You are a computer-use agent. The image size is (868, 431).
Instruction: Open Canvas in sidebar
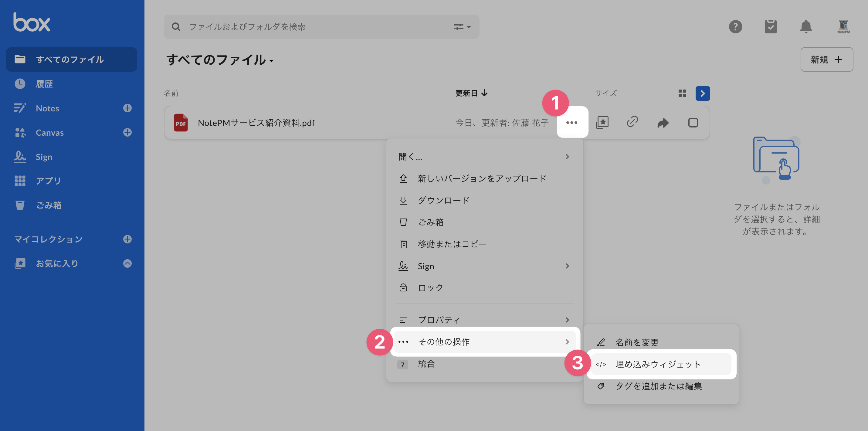(49, 132)
